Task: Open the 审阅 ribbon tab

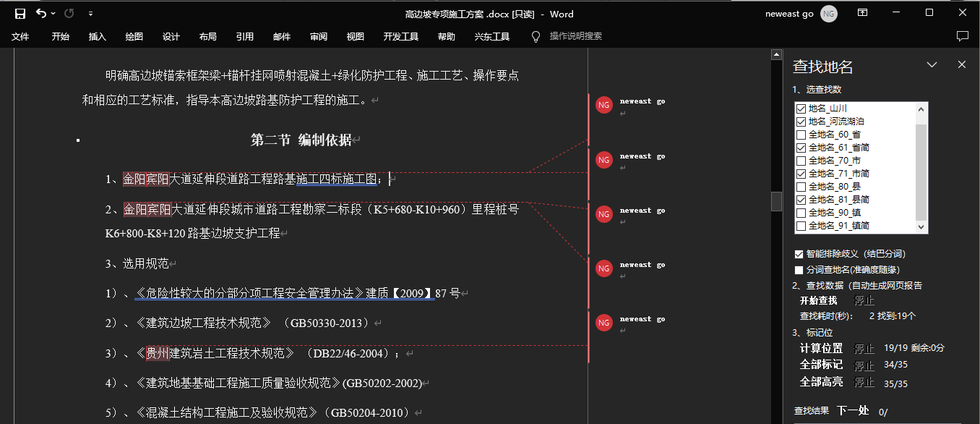Action: click(x=319, y=37)
